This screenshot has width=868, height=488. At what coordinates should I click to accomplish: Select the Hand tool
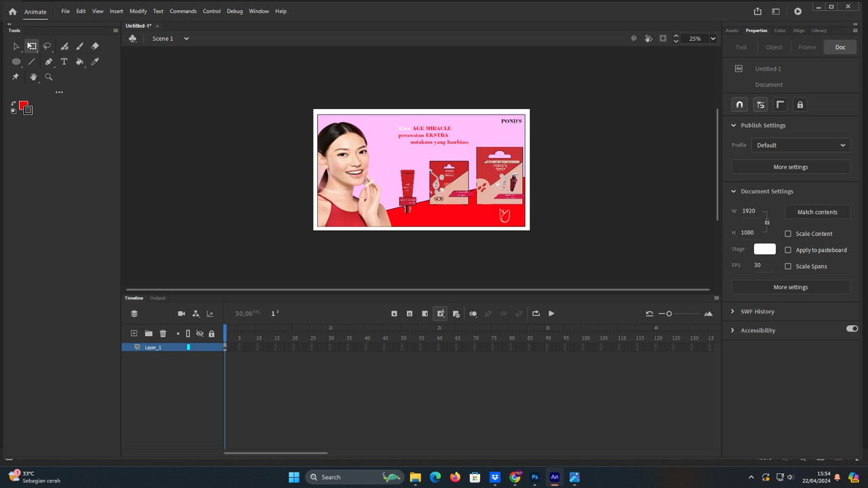coord(33,77)
